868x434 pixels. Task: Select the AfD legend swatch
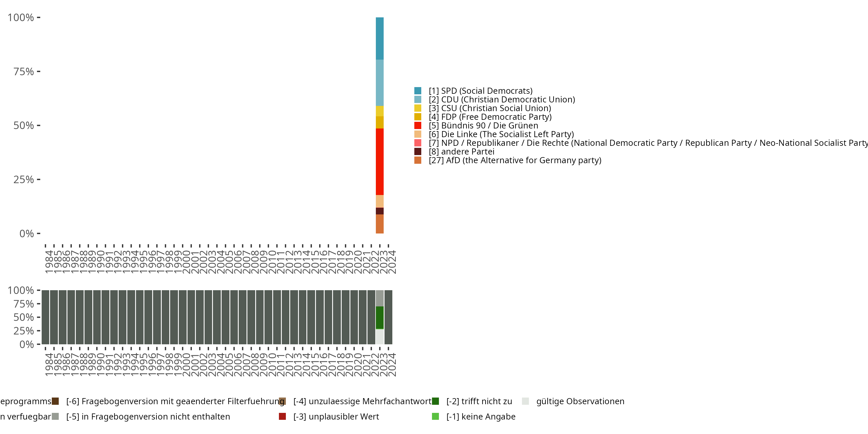(x=418, y=160)
